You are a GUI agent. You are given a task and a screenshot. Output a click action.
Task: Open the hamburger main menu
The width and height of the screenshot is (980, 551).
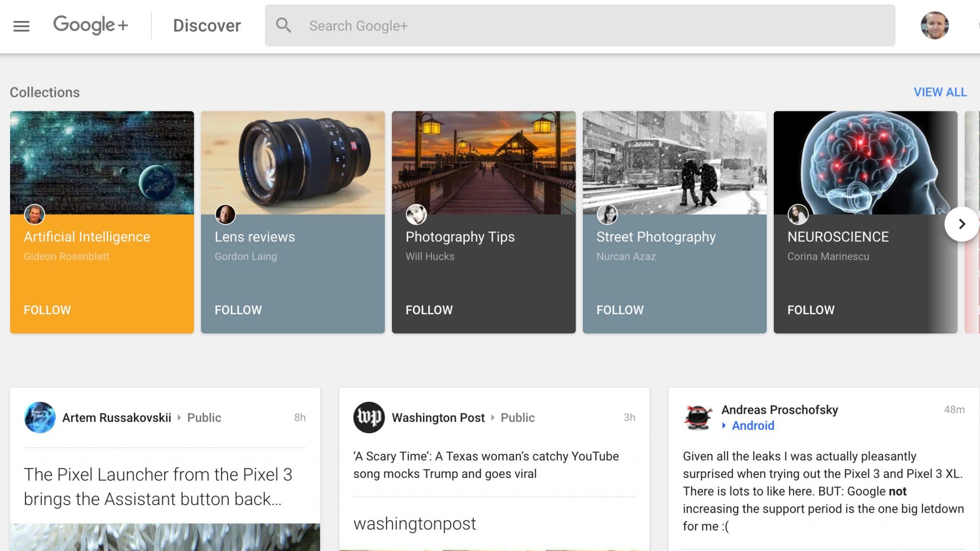(x=21, y=26)
